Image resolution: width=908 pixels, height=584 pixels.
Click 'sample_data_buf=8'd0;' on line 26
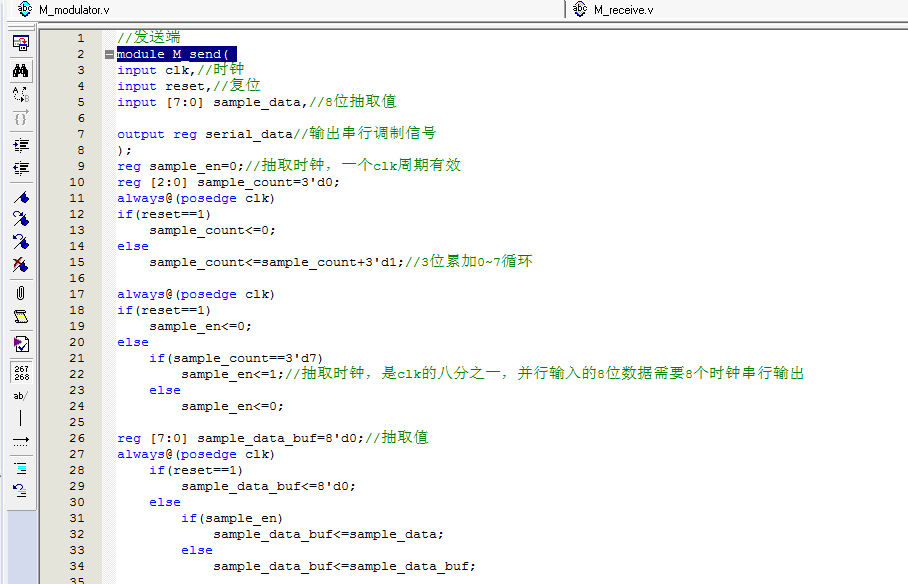pyautogui.click(x=281, y=439)
